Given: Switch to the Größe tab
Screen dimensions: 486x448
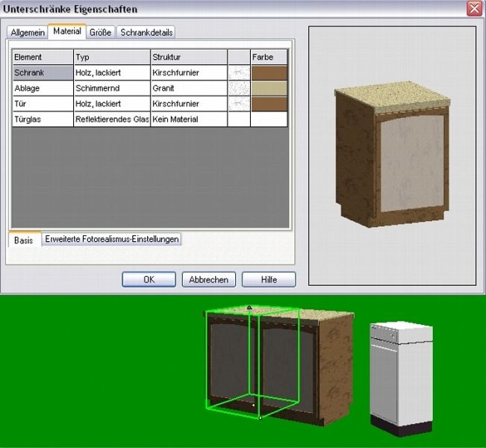Looking at the screenshot, I should (x=100, y=33).
